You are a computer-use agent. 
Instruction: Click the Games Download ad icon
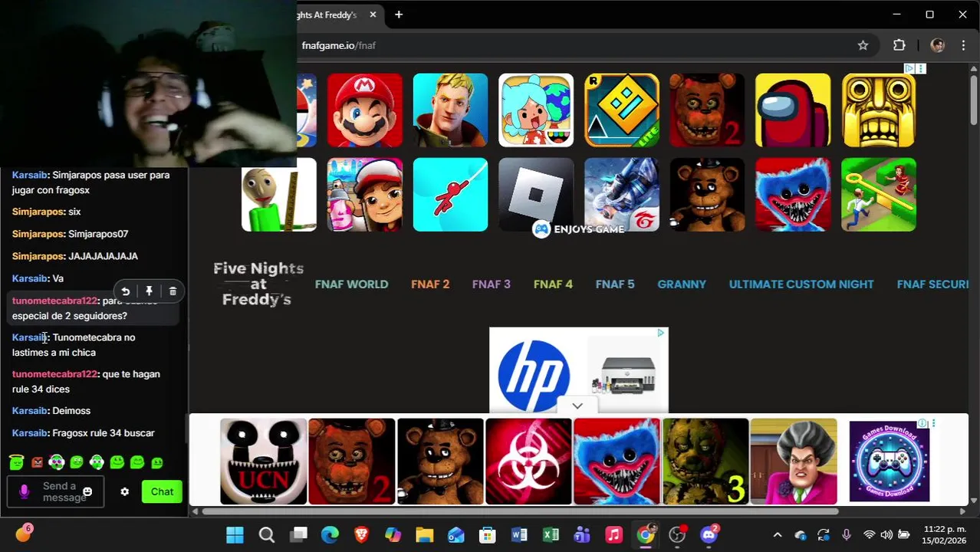pos(890,462)
